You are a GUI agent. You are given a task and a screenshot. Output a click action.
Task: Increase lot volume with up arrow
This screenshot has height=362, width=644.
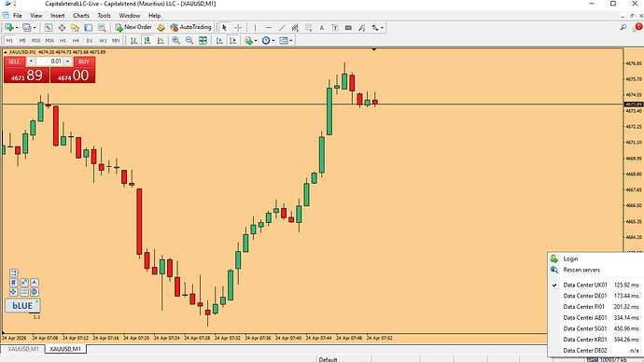click(x=68, y=62)
